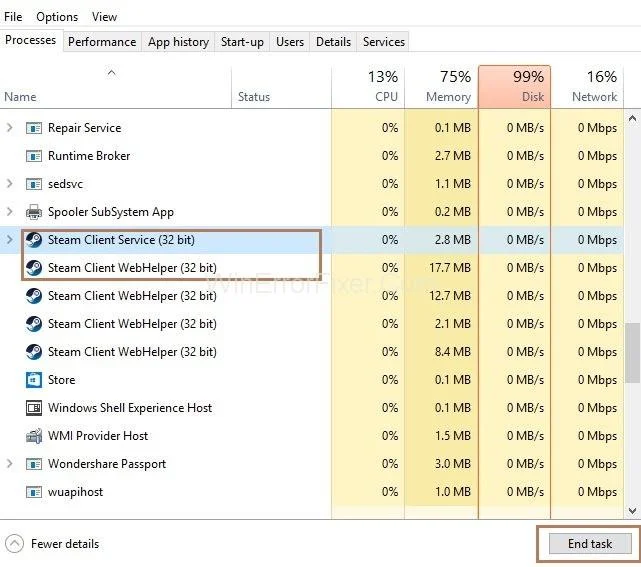Image resolution: width=641 pixels, height=567 pixels.
Task: Click Steam icon of the 2.1 MB WebHelper
Action: [34, 324]
